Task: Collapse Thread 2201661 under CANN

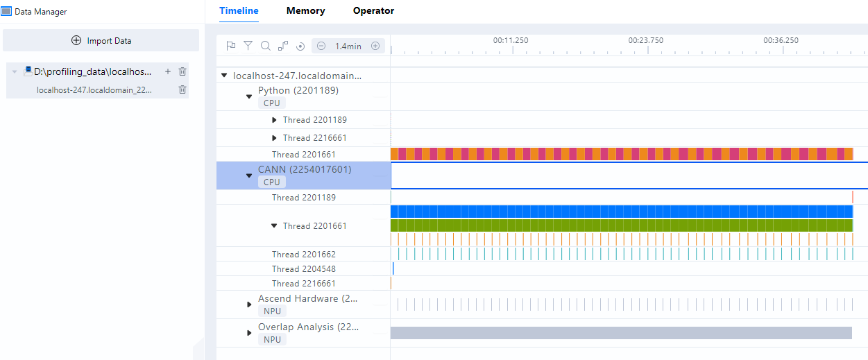Action: (274, 225)
